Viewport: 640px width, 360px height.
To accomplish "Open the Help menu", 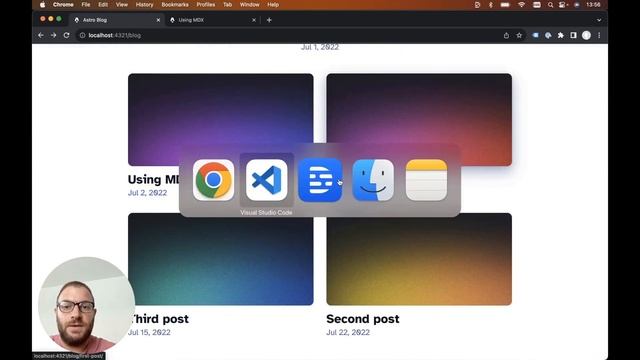I will tap(273, 5).
